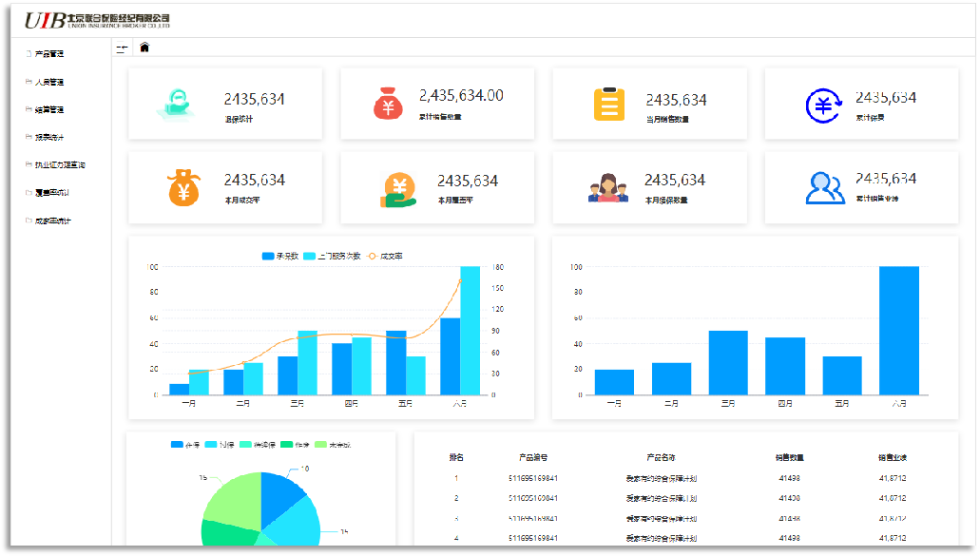Click the orange money bag 本月成交率 icon
This screenshot has width=980, height=556.
coord(183,187)
